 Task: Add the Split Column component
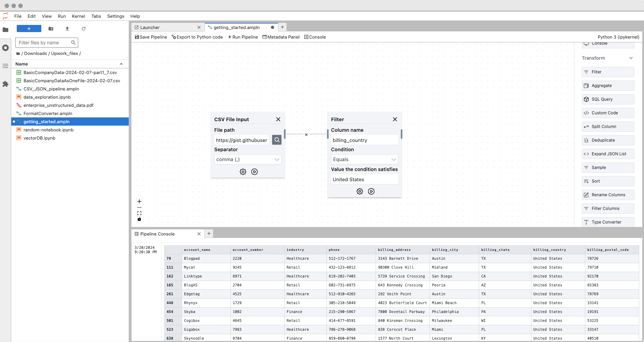608,127
